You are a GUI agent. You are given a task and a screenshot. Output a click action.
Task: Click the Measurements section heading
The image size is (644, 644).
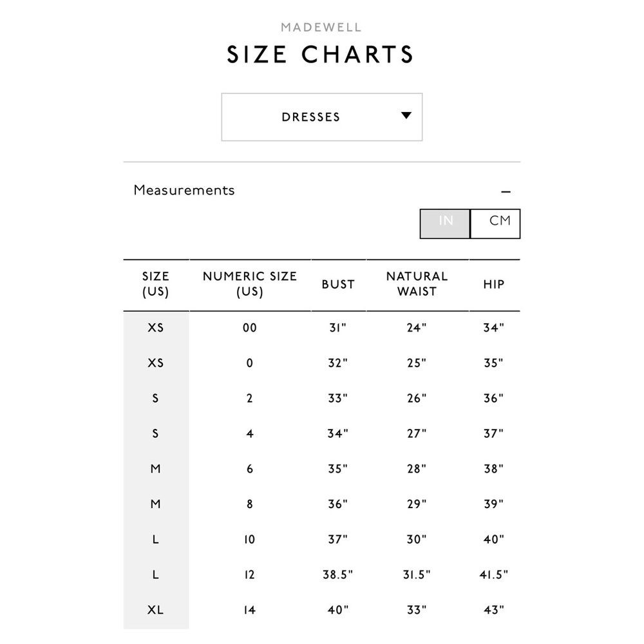coord(184,191)
